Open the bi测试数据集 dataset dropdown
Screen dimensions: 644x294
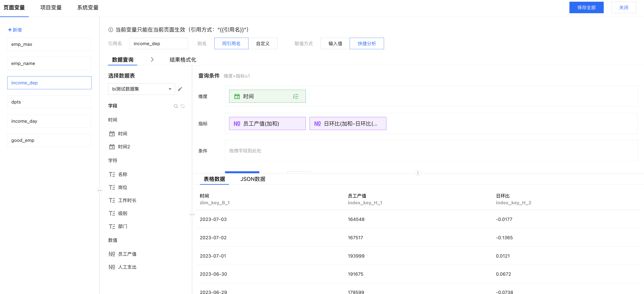[x=141, y=89]
